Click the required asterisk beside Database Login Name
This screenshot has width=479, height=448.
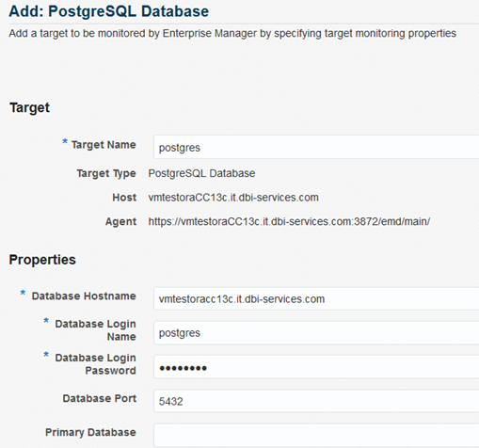tap(46, 321)
